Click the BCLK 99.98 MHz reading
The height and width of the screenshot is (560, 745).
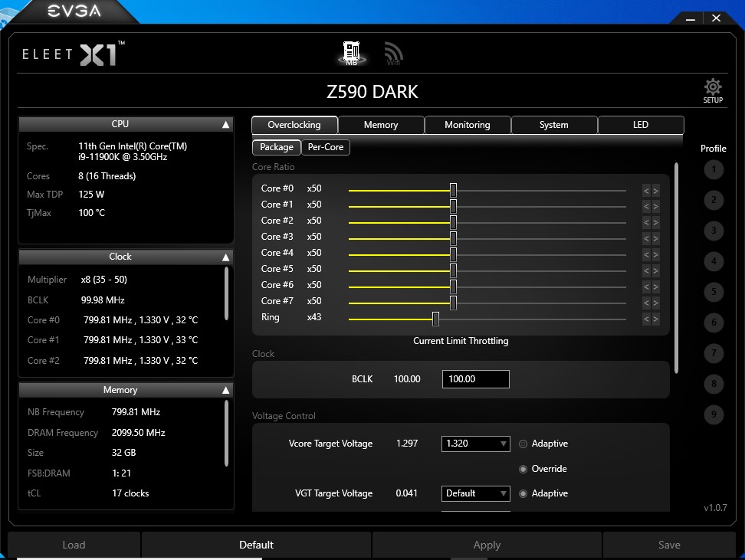pos(103,300)
